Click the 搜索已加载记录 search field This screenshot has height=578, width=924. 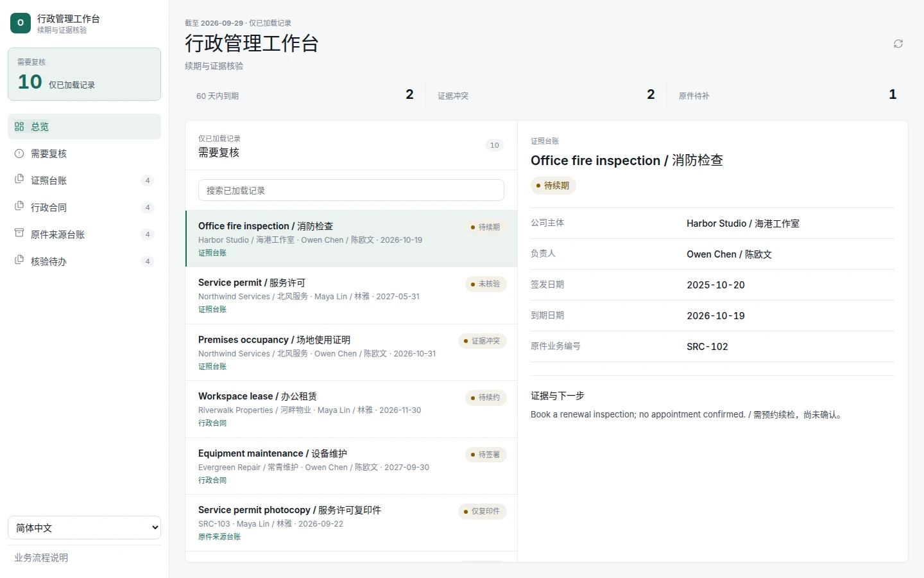pyautogui.click(x=351, y=190)
